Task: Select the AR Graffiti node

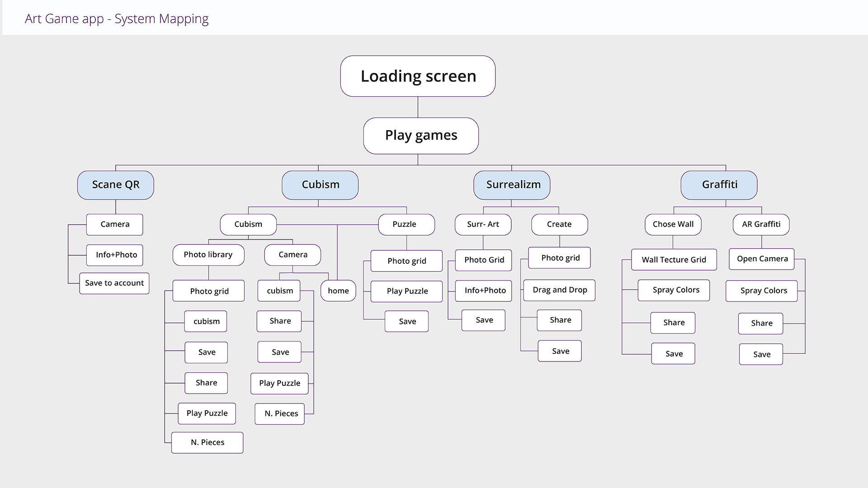Action: 761,225
